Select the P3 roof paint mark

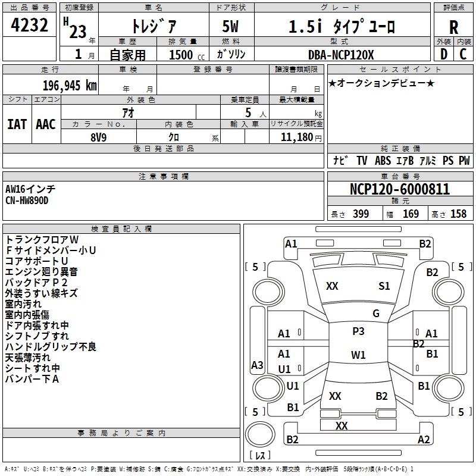(358, 331)
